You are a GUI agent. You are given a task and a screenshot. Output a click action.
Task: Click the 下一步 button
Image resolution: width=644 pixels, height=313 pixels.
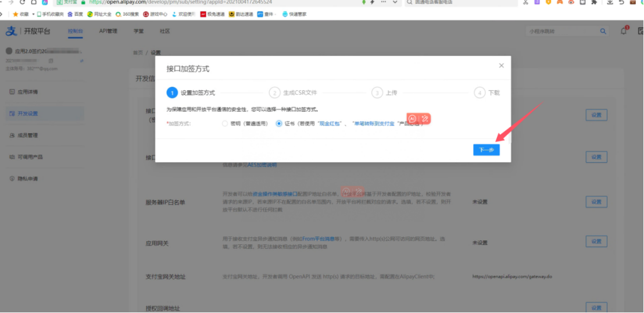coord(486,150)
